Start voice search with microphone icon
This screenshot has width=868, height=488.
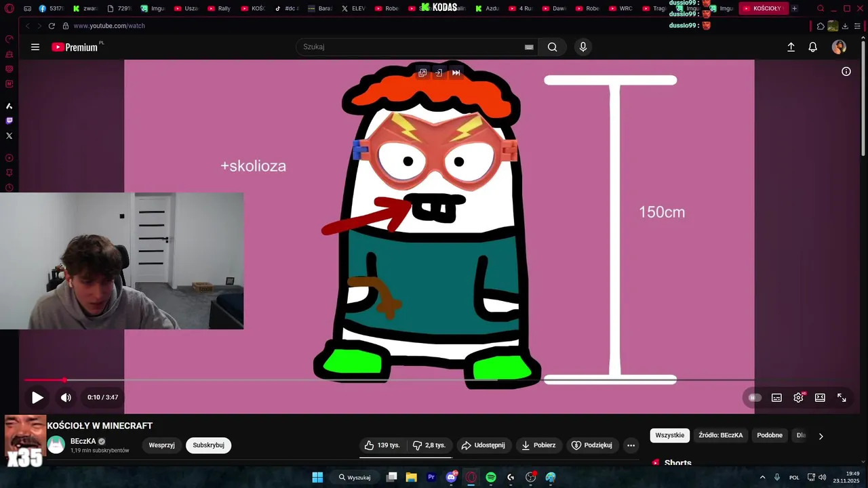pyautogui.click(x=583, y=47)
